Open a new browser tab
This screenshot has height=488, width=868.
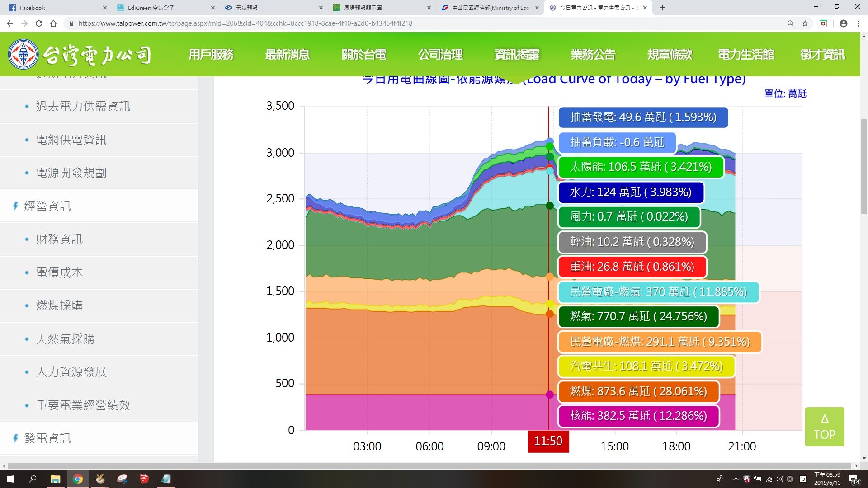pos(662,8)
